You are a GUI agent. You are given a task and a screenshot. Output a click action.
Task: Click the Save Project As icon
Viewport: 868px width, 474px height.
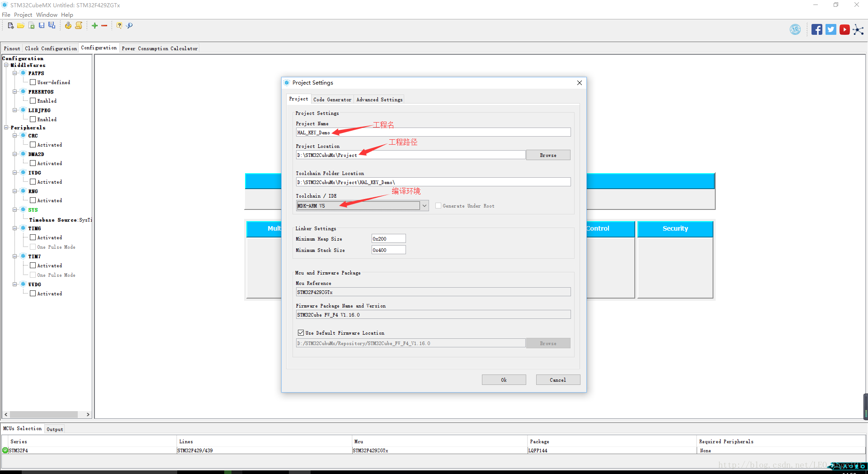(52, 26)
